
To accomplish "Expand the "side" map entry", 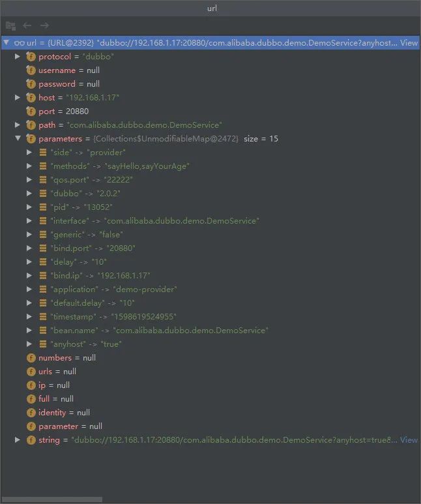I will pyautogui.click(x=29, y=153).
